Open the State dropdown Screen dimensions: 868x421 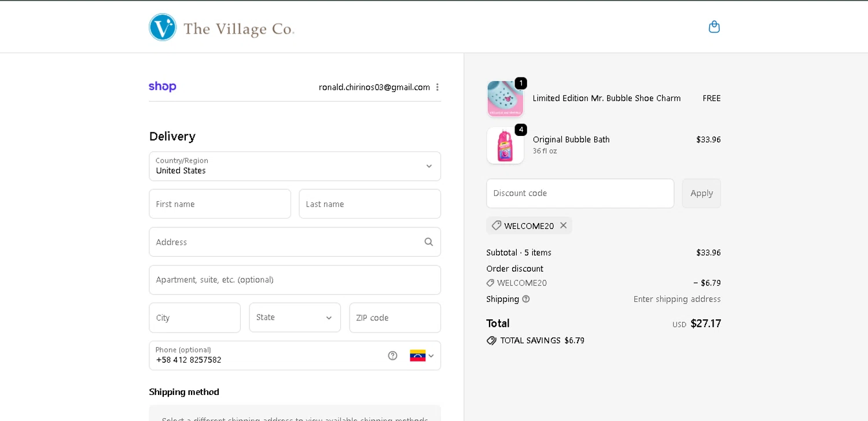[x=295, y=317]
